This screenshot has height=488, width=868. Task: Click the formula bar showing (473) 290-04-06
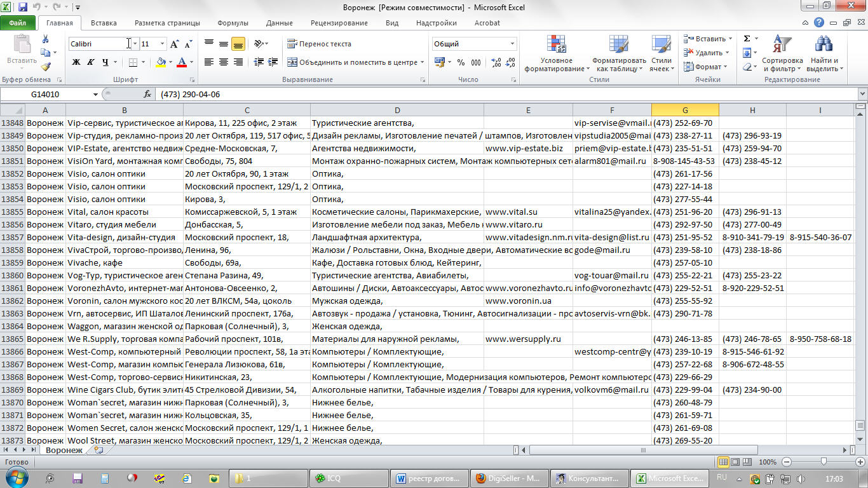506,94
